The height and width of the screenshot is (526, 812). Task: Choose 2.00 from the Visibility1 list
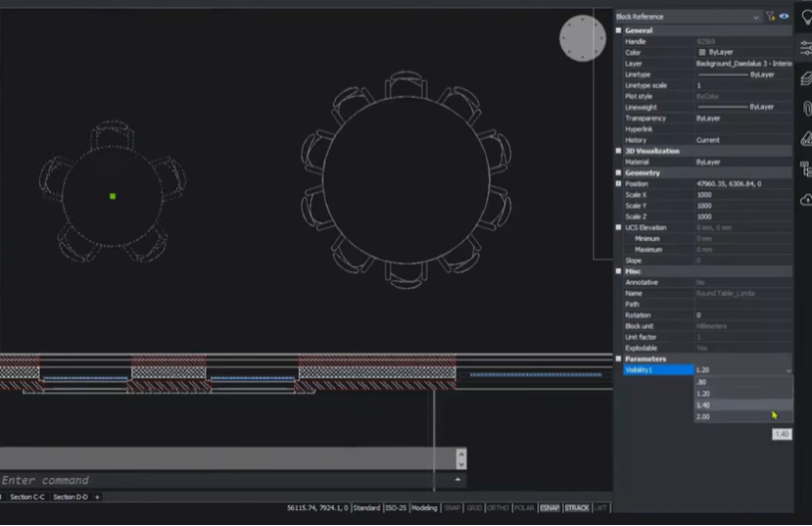[x=743, y=416]
